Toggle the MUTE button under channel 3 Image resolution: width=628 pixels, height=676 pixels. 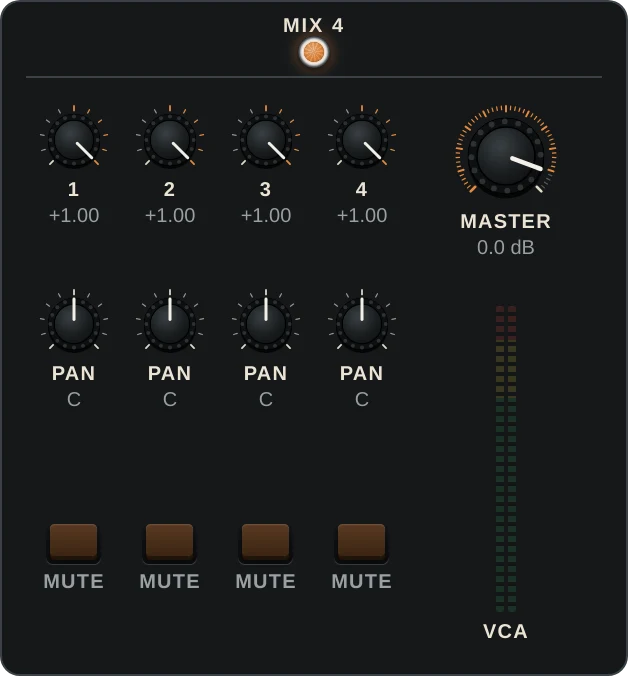tap(266, 542)
